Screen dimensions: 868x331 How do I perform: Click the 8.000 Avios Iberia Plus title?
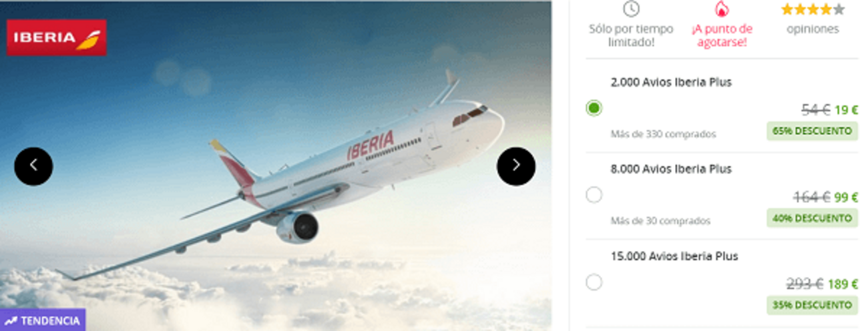tap(671, 170)
